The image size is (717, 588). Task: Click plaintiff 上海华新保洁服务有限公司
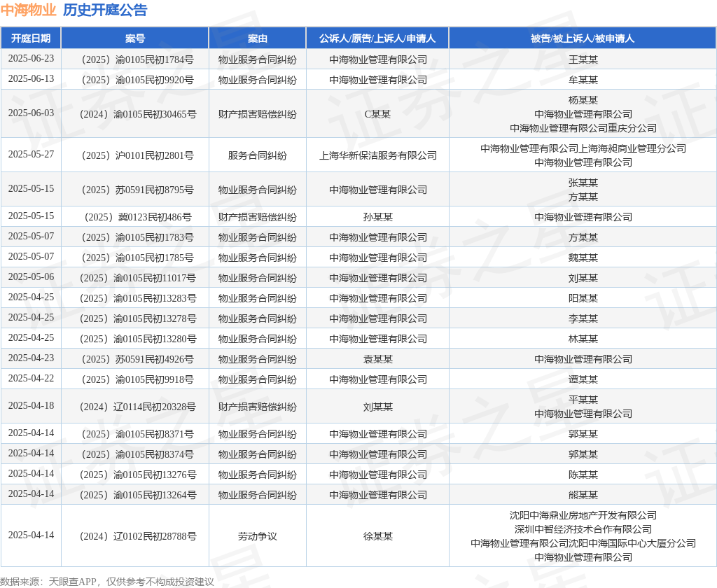pyautogui.click(x=377, y=155)
